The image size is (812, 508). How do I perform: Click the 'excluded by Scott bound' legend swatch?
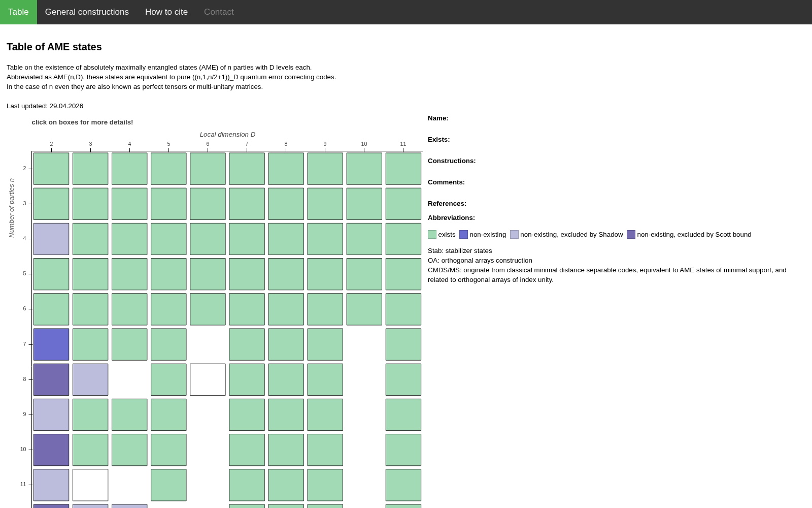(631, 235)
